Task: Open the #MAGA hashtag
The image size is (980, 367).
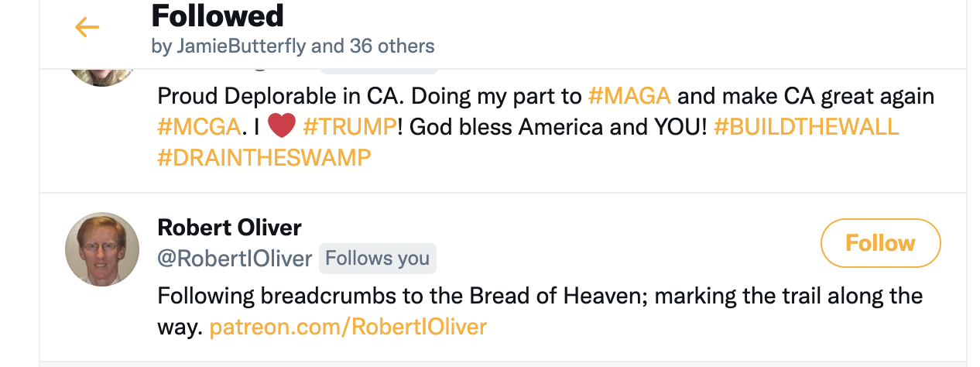Action: (629, 96)
